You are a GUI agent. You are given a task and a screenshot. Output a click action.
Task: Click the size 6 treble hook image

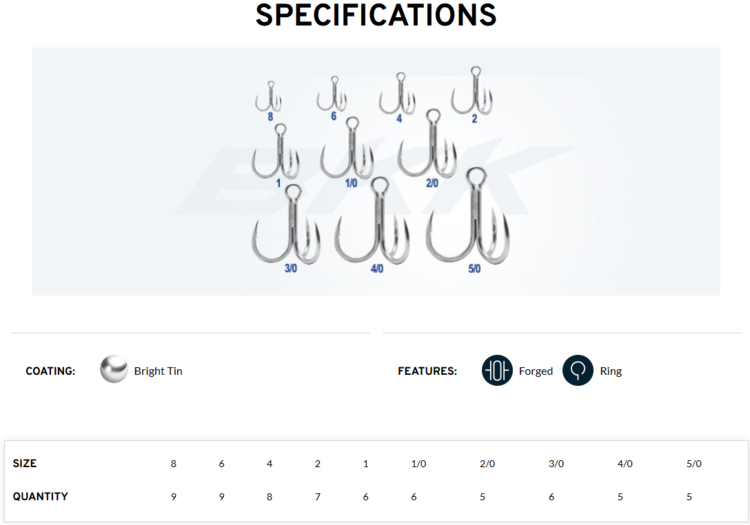click(x=332, y=94)
